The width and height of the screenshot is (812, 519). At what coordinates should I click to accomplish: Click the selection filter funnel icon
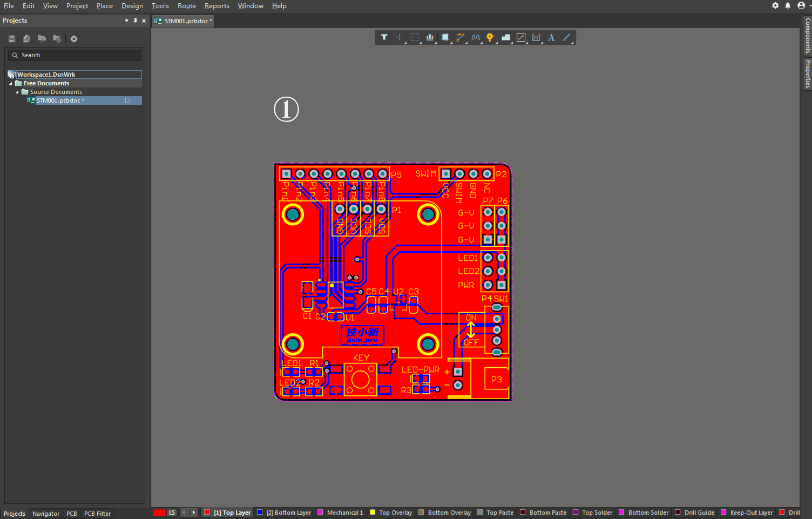pos(384,37)
